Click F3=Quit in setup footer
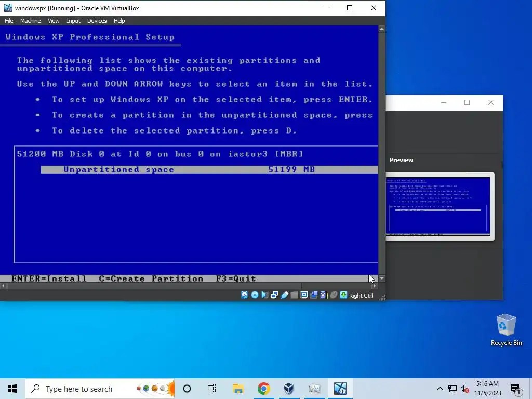Viewport: 532px width, 399px height. pos(236,278)
